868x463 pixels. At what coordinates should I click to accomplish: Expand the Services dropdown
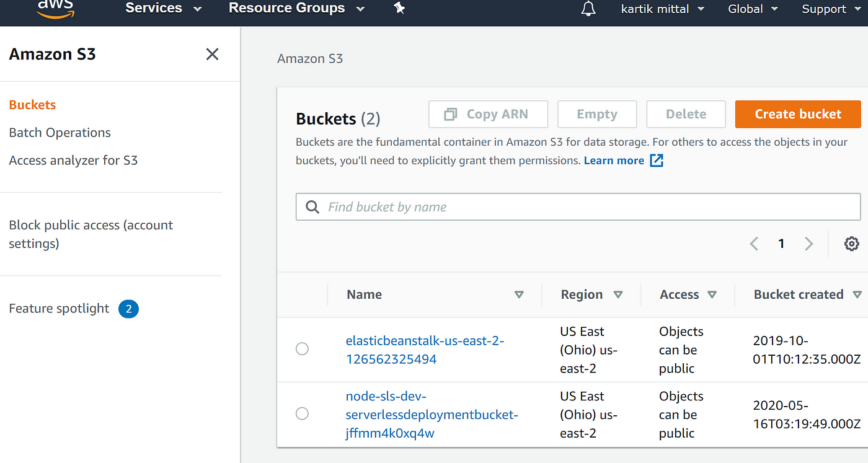[164, 9]
